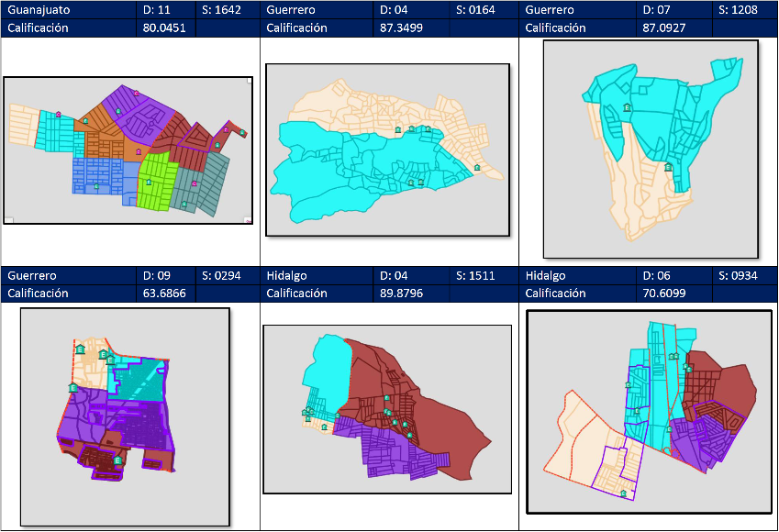Click house marker in dark red Guerrero 0294 zone

point(117,460)
